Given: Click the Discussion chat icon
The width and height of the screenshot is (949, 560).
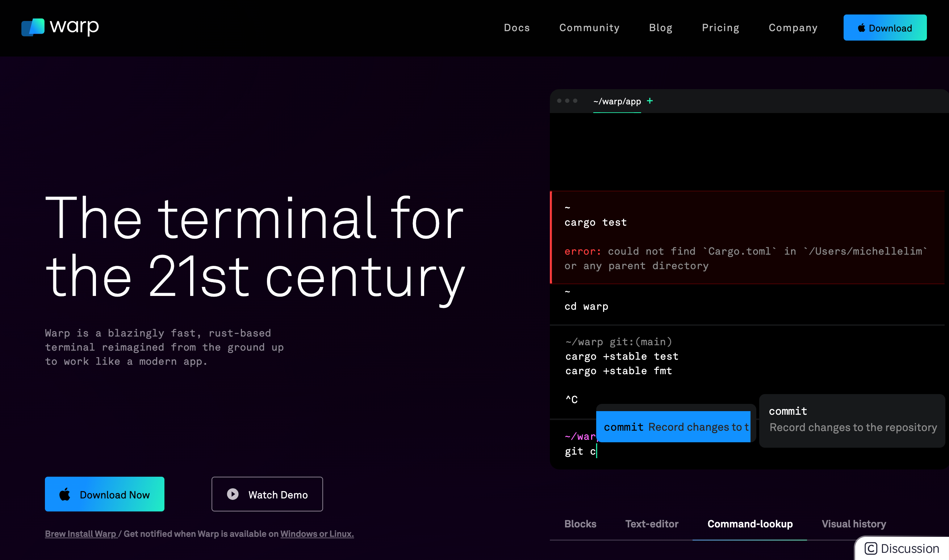Looking at the screenshot, I should pyautogui.click(x=870, y=548).
